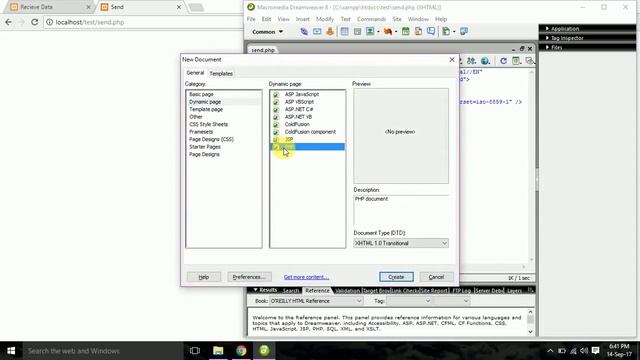The width and height of the screenshot is (640, 360).
Task: Insert a Named Anchor
Action: [x=330, y=31]
